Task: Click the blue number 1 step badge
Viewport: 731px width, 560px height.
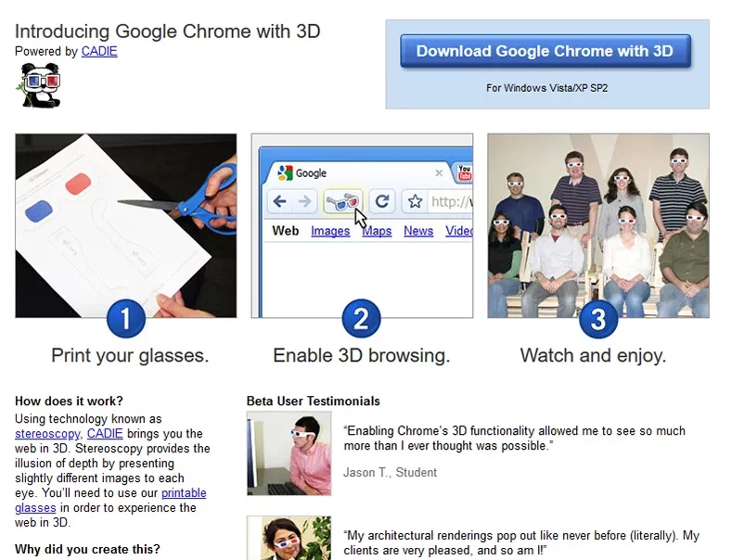Action: (125, 320)
